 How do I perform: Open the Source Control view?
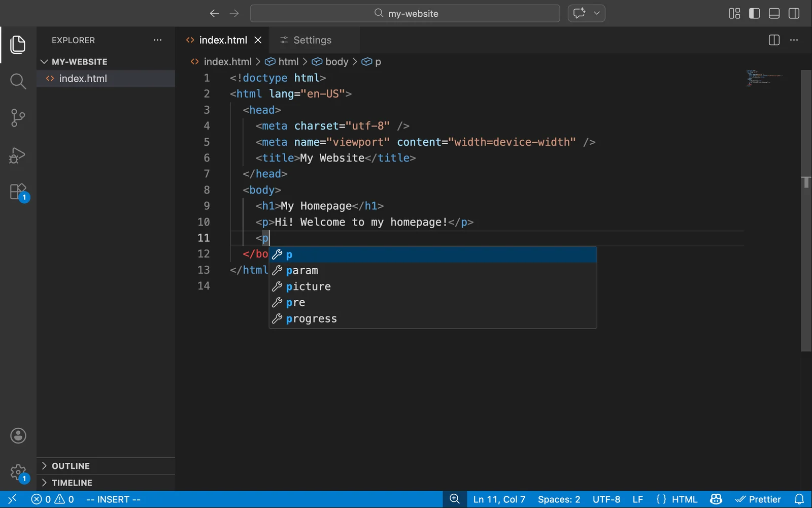click(18, 117)
